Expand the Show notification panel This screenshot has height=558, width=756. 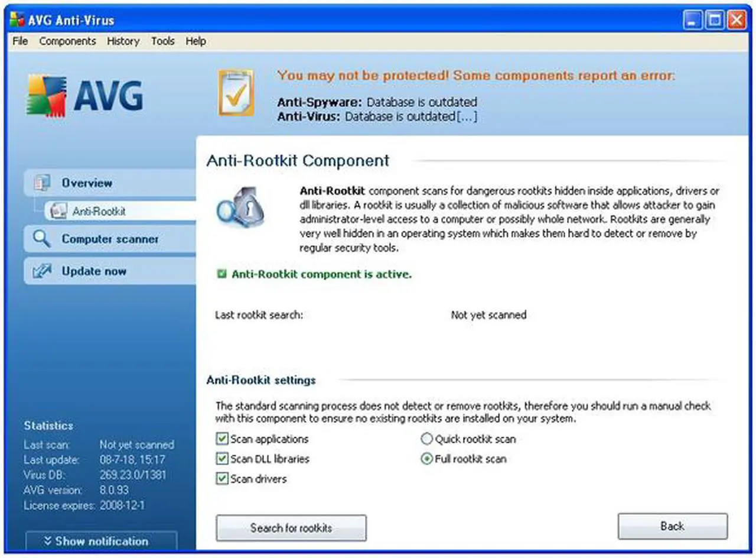pyautogui.click(x=101, y=541)
